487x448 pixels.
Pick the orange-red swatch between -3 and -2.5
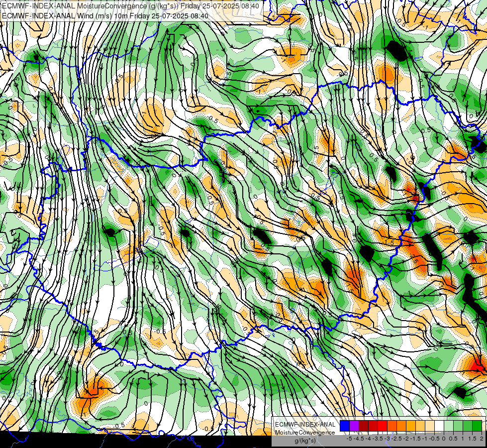pos(392,426)
